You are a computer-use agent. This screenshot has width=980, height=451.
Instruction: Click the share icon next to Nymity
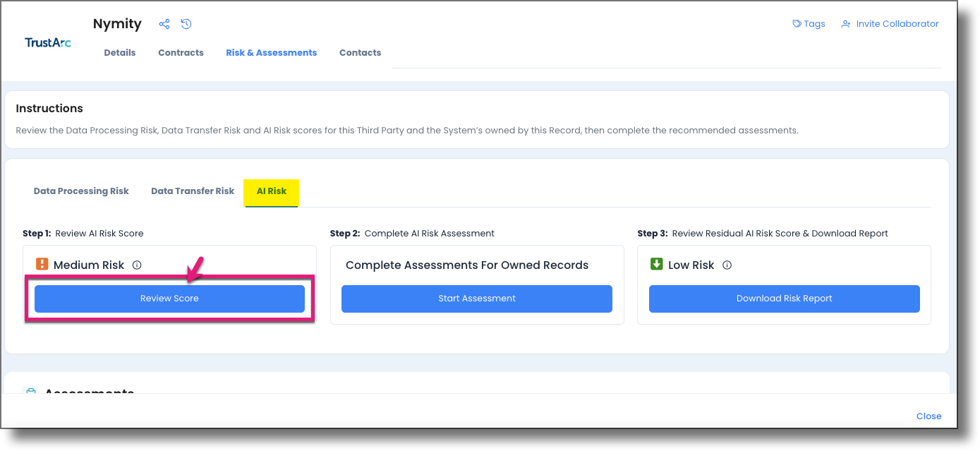(164, 24)
